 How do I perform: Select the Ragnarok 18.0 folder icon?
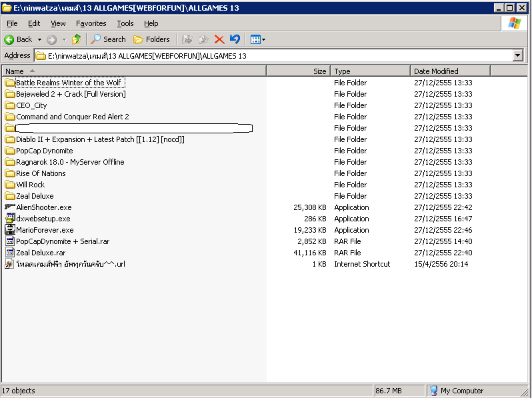coord(10,162)
